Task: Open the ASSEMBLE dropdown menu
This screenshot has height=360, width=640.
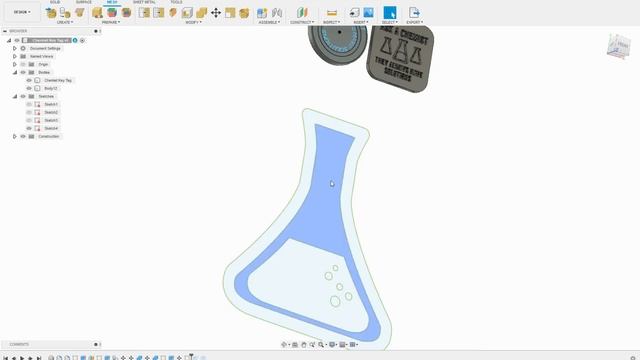Action: [269, 22]
